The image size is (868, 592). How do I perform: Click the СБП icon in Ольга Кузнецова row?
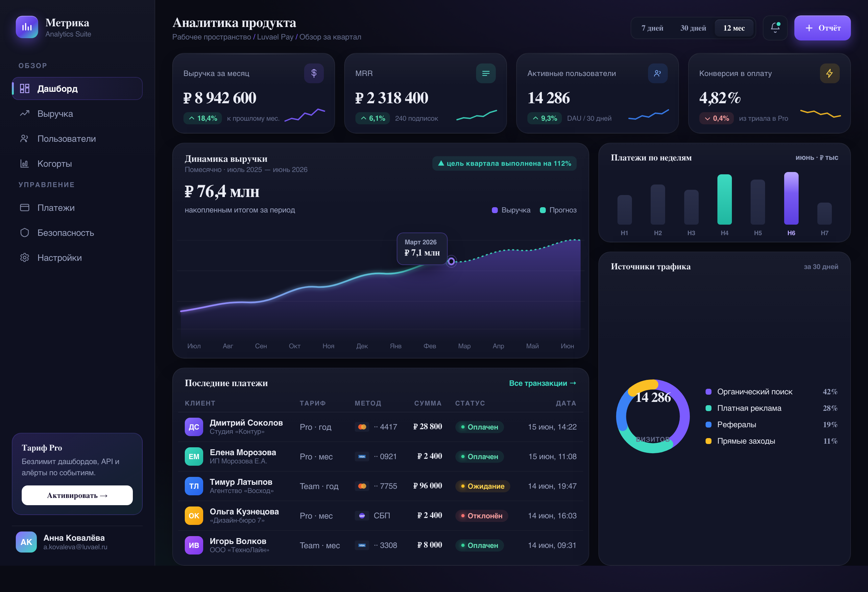tap(362, 515)
